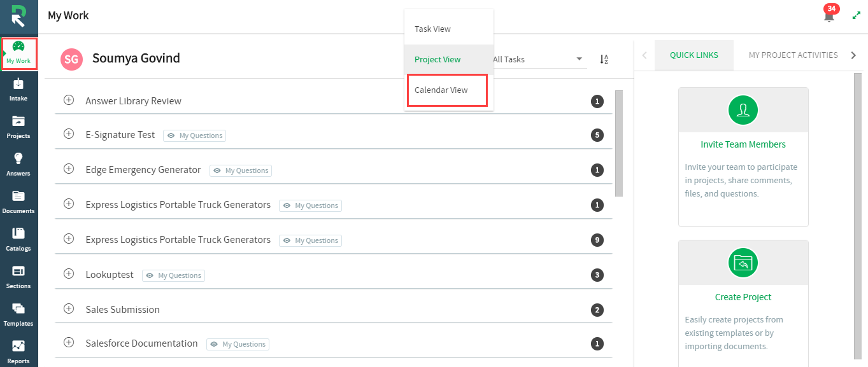
Task: Choose Task View in the menu
Action: (x=432, y=29)
